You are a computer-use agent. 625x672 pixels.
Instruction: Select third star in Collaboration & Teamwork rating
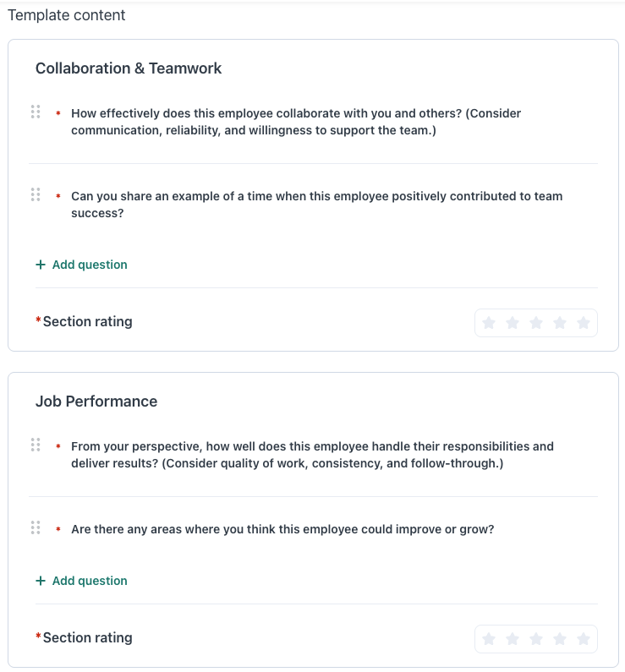[536, 322]
